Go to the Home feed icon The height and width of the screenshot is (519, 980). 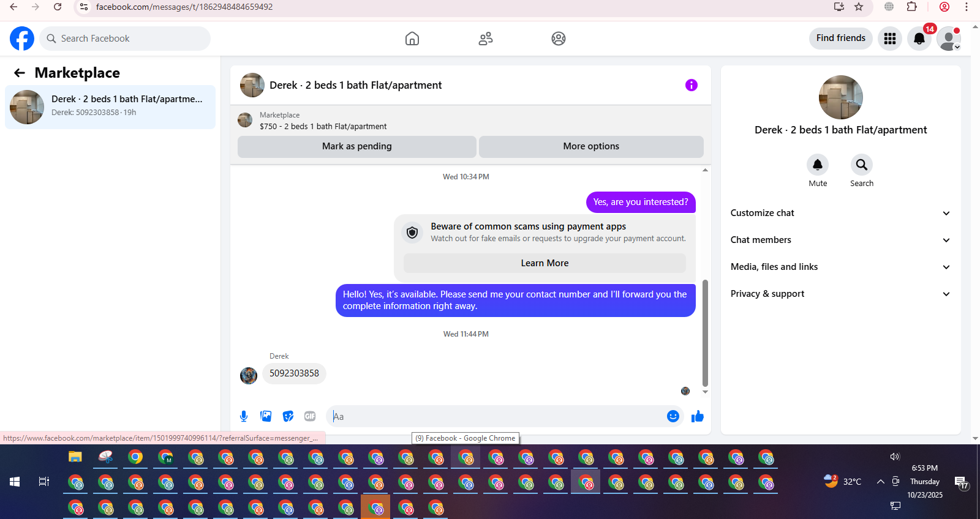coord(412,39)
